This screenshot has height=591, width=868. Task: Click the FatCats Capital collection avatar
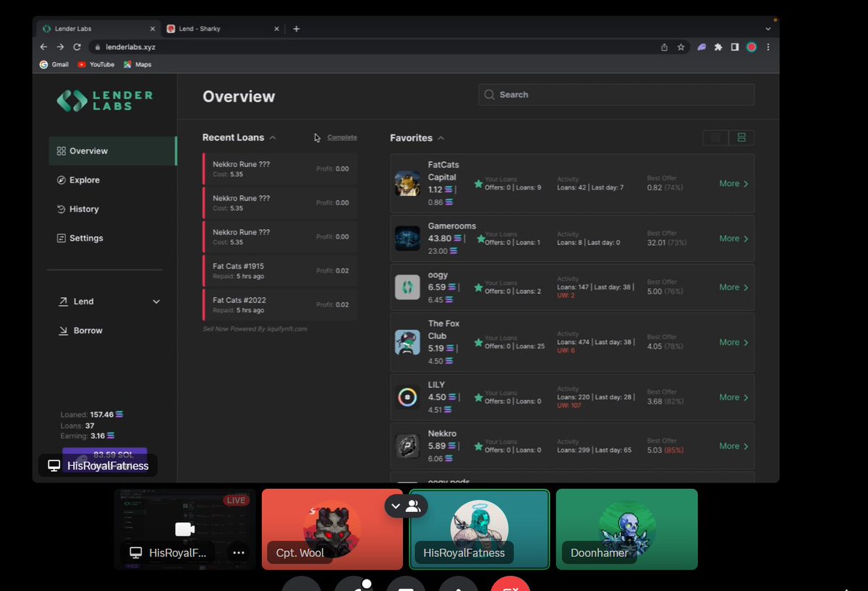[x=407, y=184]
